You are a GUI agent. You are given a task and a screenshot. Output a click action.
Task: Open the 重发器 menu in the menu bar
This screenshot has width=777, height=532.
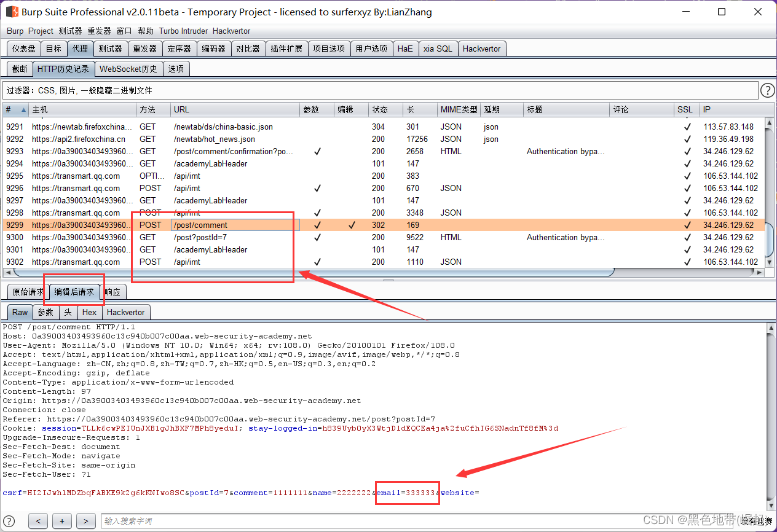point(99,31)
